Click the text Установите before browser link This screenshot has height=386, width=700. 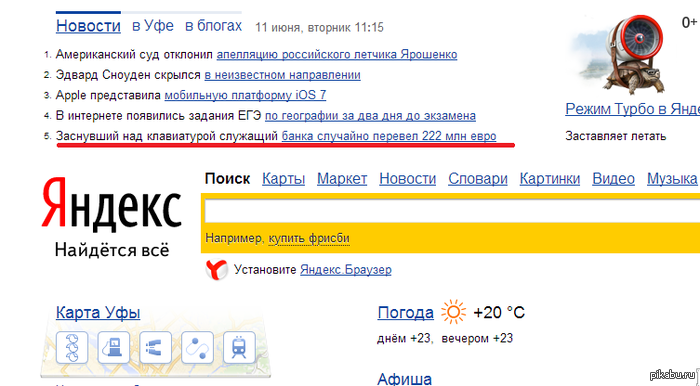click(265, 270)
